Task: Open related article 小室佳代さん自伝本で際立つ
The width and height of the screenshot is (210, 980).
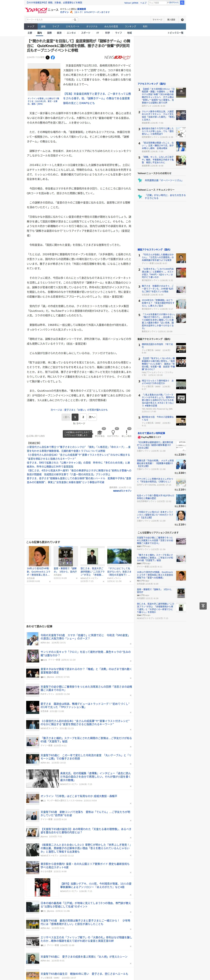Action: click(79, 449)
